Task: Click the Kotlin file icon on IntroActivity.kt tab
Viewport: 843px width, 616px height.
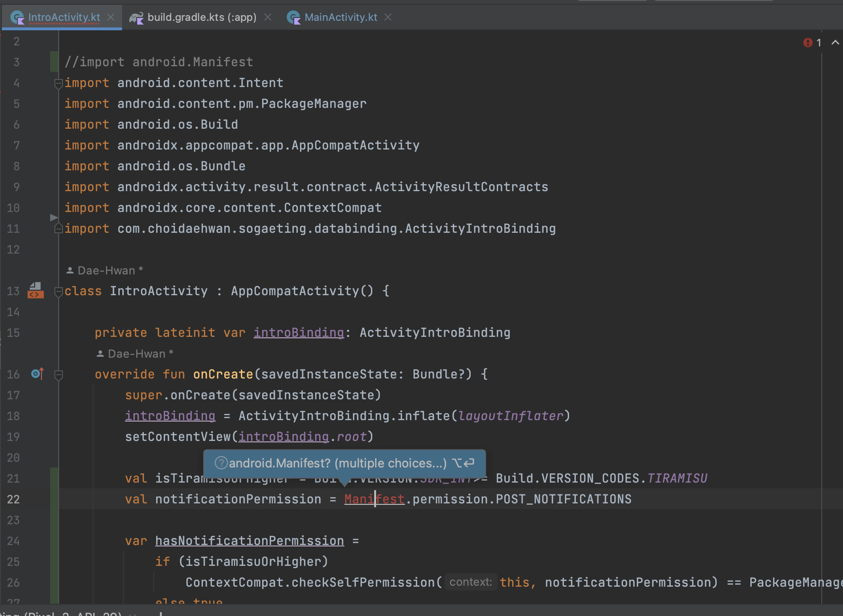Action: (18, 18)
